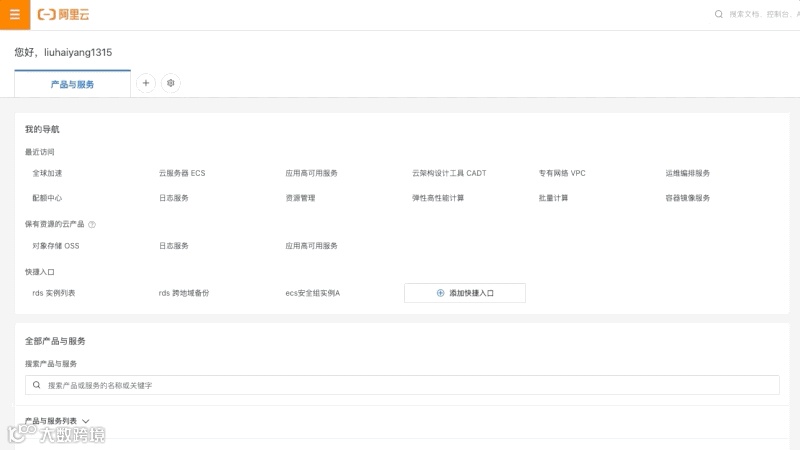Viewport: 800px width, 450px height.
Task: Open 应用高可用服务 under 保有资源的云产品
Action: (x=312, y=246)
